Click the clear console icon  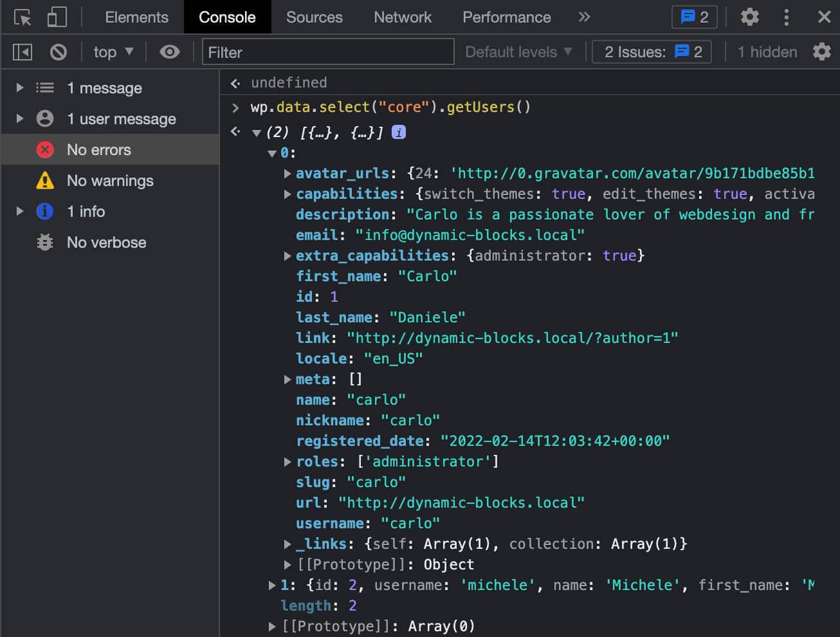(x=59, y=51)
